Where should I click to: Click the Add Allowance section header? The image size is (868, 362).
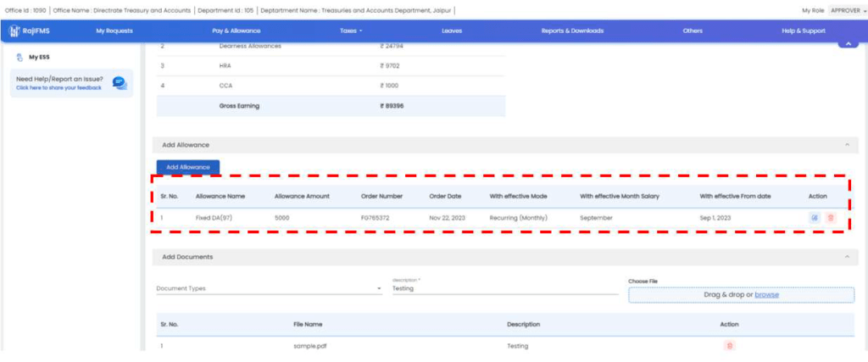click(x=505, y=145)
